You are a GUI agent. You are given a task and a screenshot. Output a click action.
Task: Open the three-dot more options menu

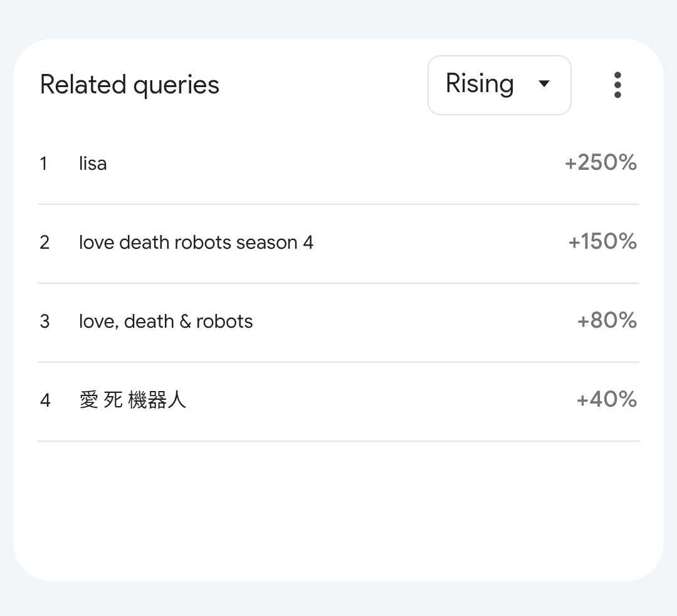617,85
